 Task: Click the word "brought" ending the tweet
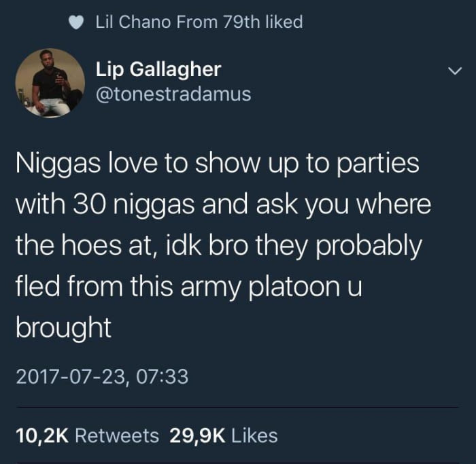point(63,328)
